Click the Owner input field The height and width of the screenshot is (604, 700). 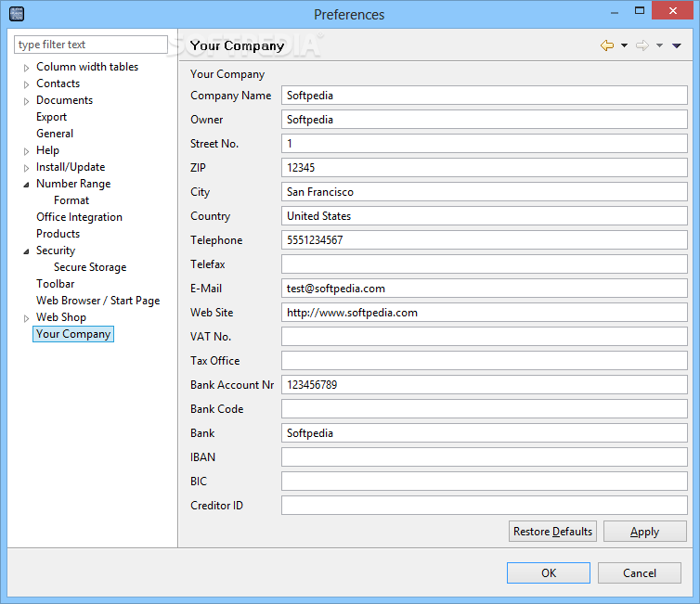coord(485,120)
